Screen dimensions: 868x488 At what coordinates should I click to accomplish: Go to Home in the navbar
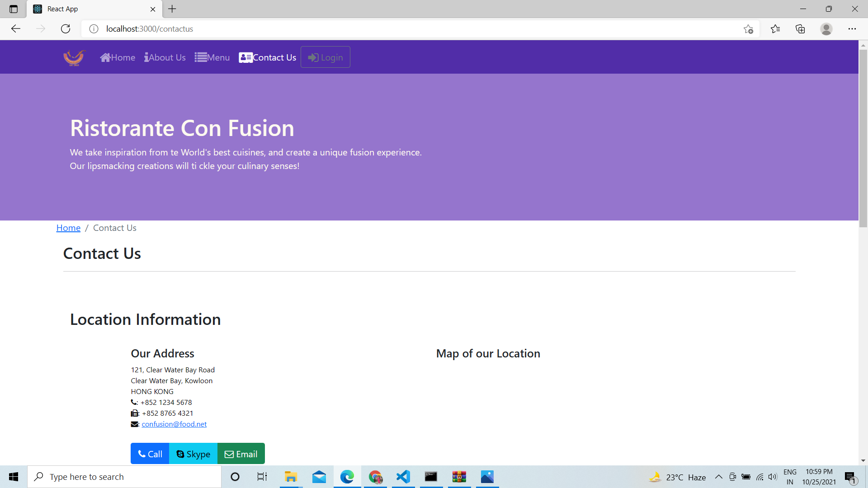[x=118, y=57]
